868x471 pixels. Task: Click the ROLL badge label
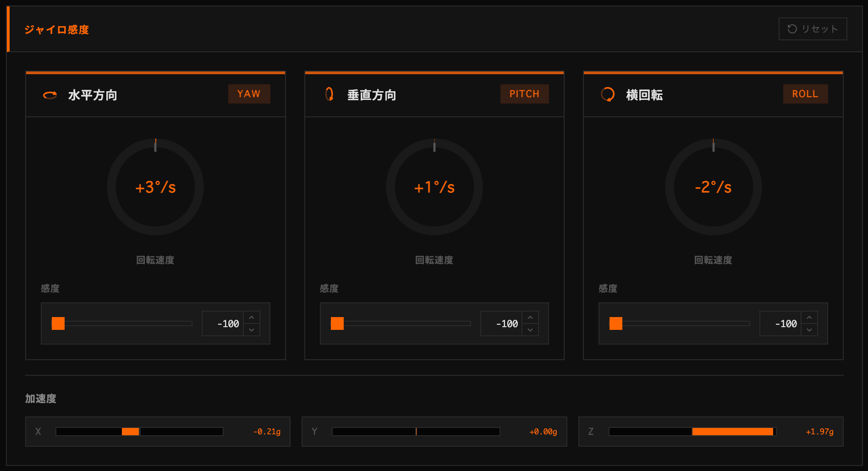click(805, 94)
